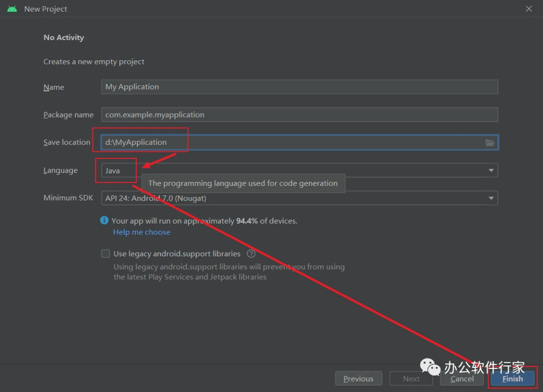Click into the Package name text field
This screenshot has height=392, width=543.
[x=299, y=115]
